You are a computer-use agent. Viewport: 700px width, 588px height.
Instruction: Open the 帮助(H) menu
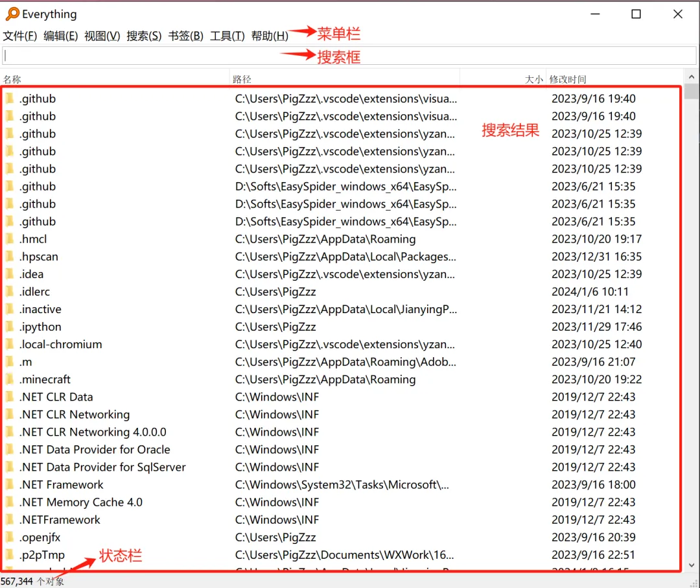tap(270, 36)
